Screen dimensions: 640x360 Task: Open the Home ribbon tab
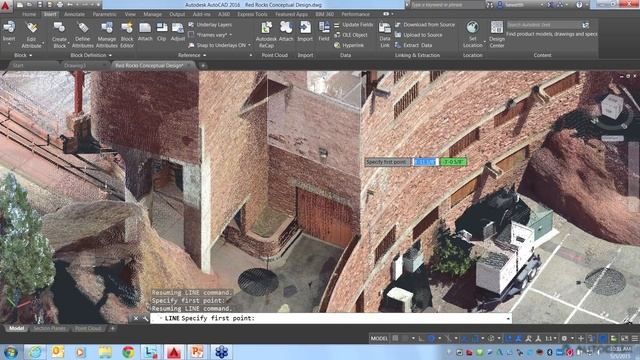tap(29, 14)
